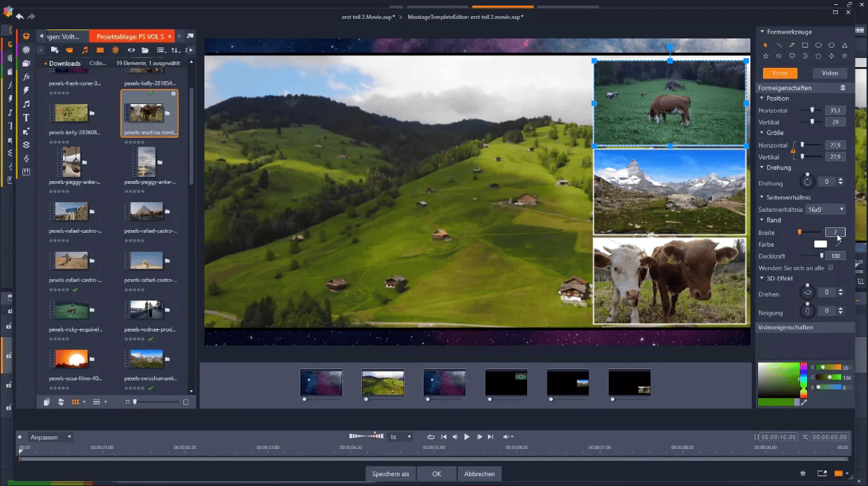Image resolution: width=868 pixels, height=486 pixels.
Task: Click the 'Speichern als' button
Action: [391, 473]
